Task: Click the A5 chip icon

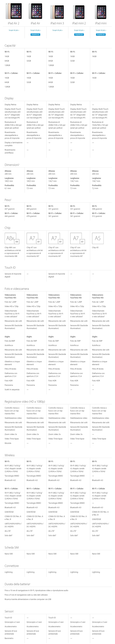Action: pos(98,238)
